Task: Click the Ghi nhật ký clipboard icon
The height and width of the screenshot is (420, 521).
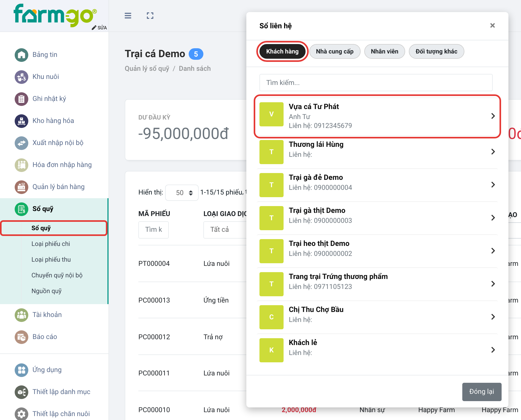Action: tap(21, 99)
